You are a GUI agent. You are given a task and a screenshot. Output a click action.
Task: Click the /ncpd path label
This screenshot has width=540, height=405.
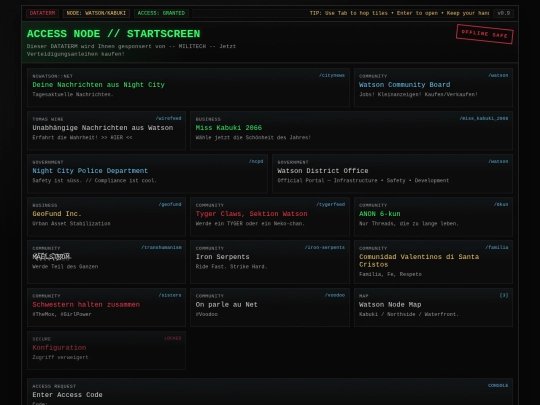pyautogui.click(x=256, y=161)
